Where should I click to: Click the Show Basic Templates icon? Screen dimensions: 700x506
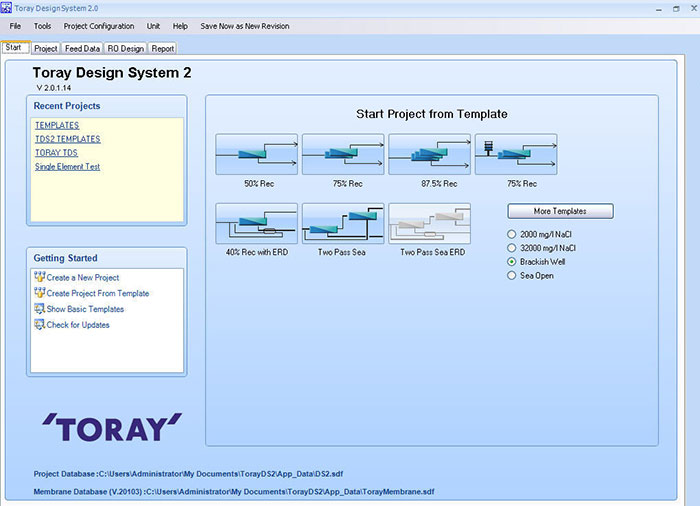(x=39, y=309)
